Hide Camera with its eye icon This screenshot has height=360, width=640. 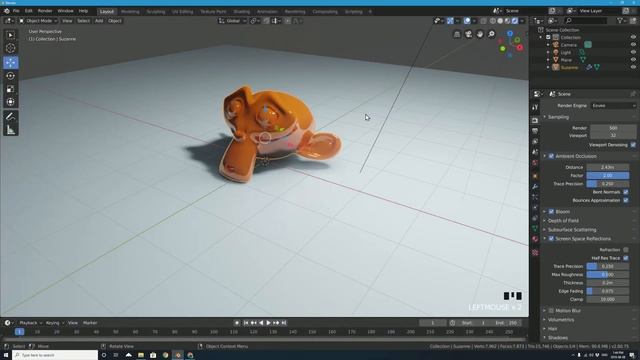tap(633, 45)
